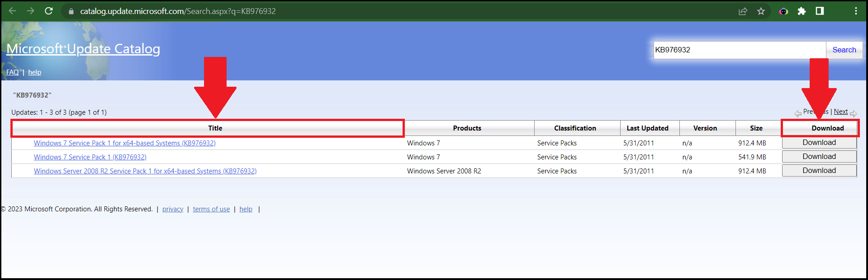The image size is (868, 280).
Task: Open the terms of use link
Action: [x=211, y=209]
